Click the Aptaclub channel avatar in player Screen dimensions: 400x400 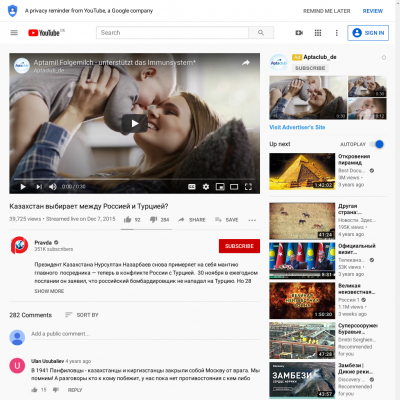[x=22, y=66]
